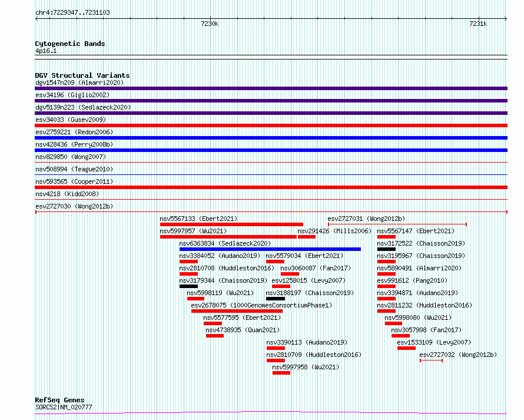524x420 pixels.
Task: Click esv991612 (Pang2010) label
Action: click(412, 280)
